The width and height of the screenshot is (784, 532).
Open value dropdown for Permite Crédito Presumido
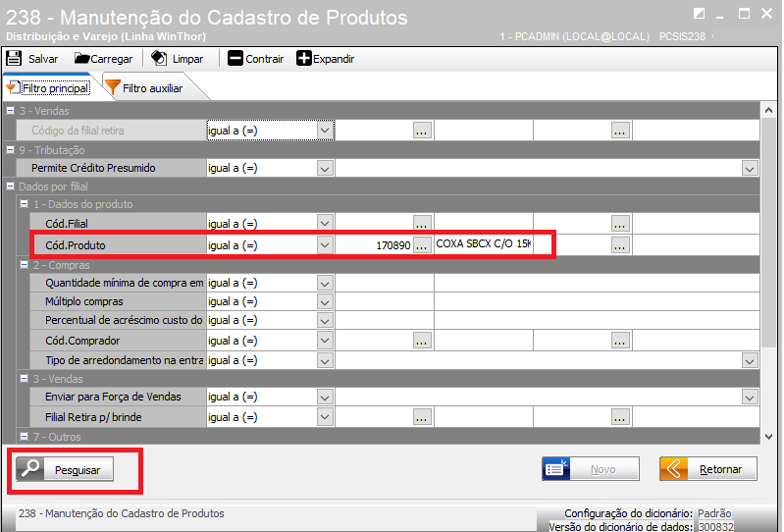pyautogui.click(x=750, y=169)
